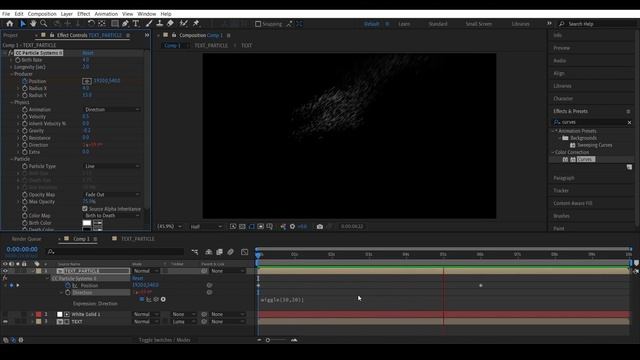Click the Velocity stopwatch in Effect Controls

tap(25, 117)
